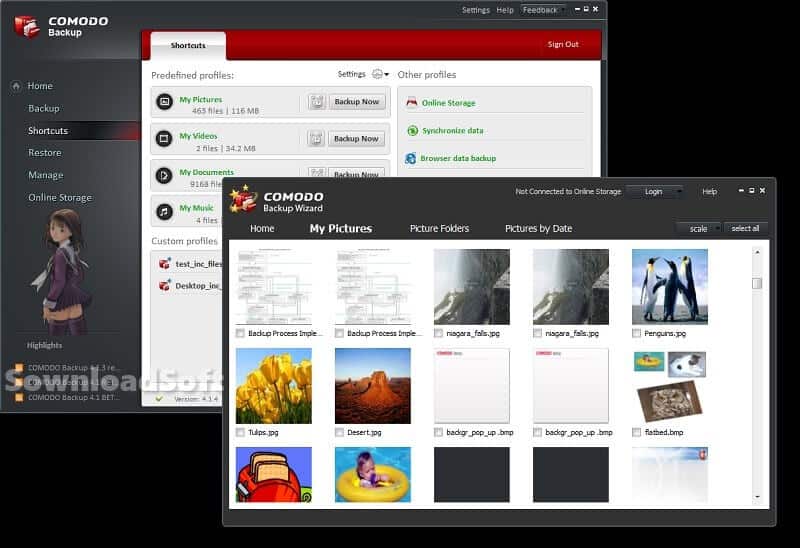Click the Browser data backup icon
This screenshot has height=548, width=800.
(411, 158)
